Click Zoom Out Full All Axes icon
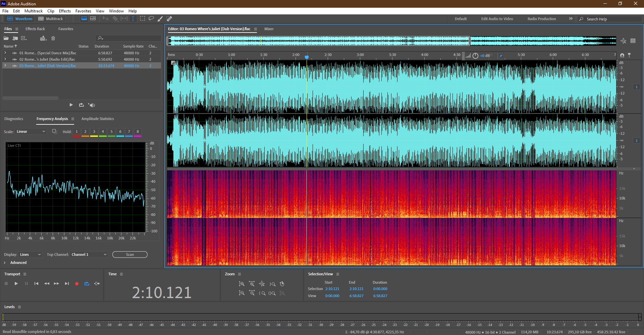This screenshot has height=335, width=644. (262, 284)
